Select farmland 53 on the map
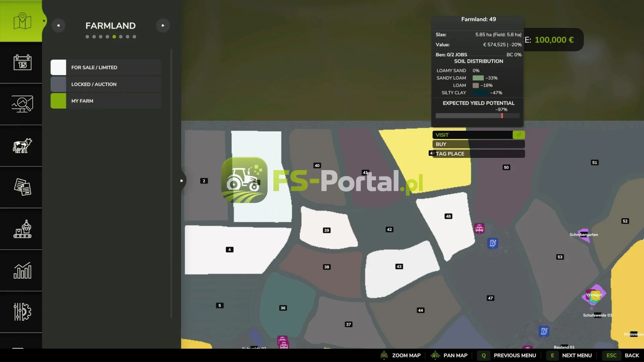644x362 pixels. pos(560,257)
